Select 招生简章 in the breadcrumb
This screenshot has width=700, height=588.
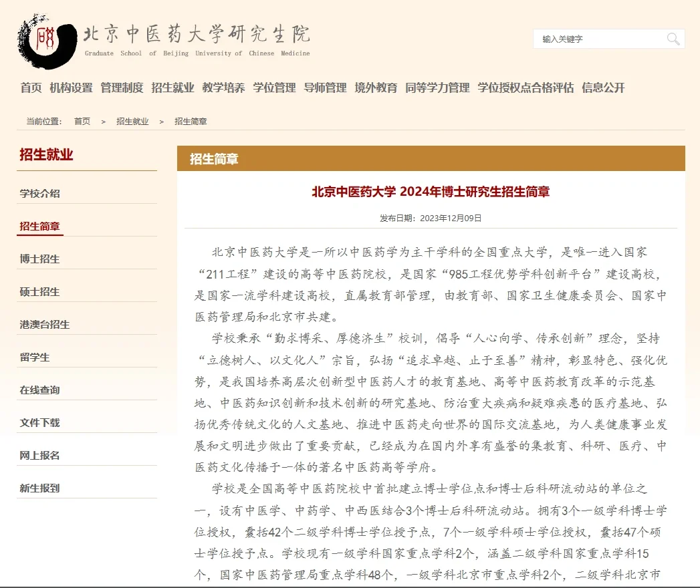pos(191,122)
